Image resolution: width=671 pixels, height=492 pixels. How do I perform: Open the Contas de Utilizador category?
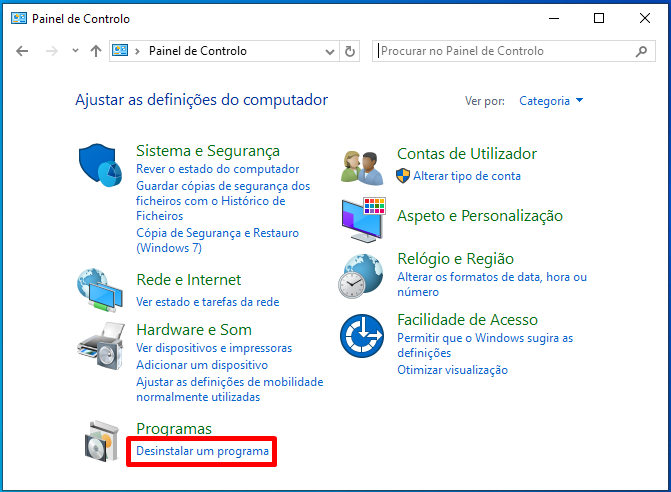pos(467,154)
